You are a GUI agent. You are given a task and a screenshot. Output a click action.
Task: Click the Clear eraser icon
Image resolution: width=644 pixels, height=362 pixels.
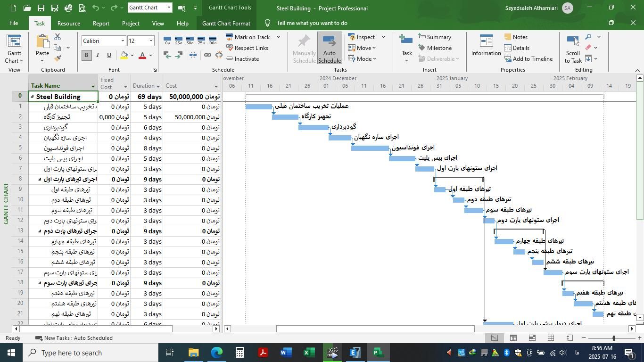click(x=588, y=48)
